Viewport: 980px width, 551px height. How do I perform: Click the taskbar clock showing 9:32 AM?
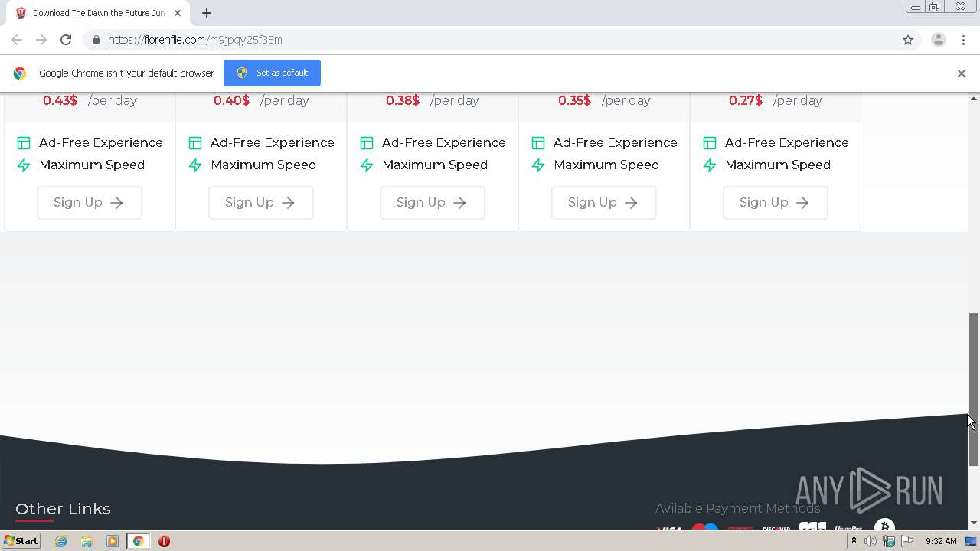pyautogui.click(x=941, y=541)
